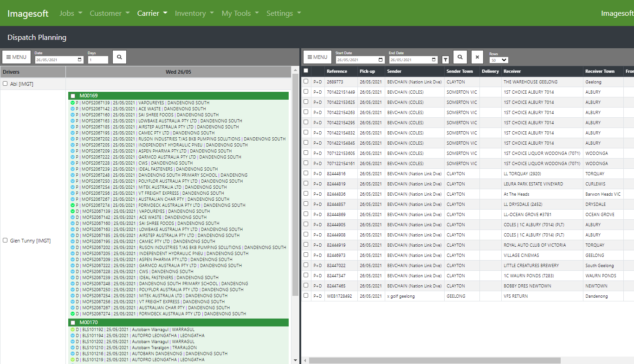
Task: Click status icon of P MOFS2067202 RUSON INDUSTRIES row
Action: click(73, 139)
